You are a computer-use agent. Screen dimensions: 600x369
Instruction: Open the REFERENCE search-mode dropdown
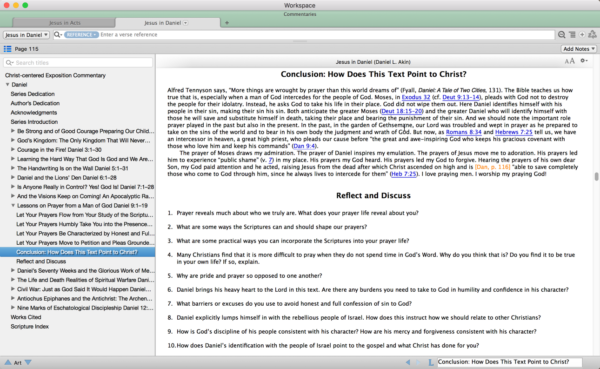81,34
